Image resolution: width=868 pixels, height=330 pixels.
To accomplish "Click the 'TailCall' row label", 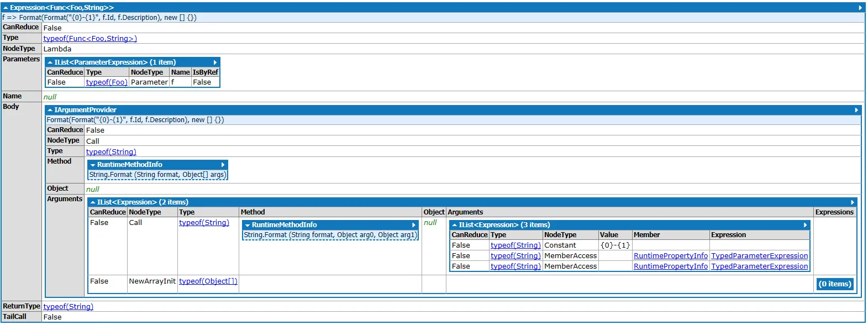I will click(15, 317).
